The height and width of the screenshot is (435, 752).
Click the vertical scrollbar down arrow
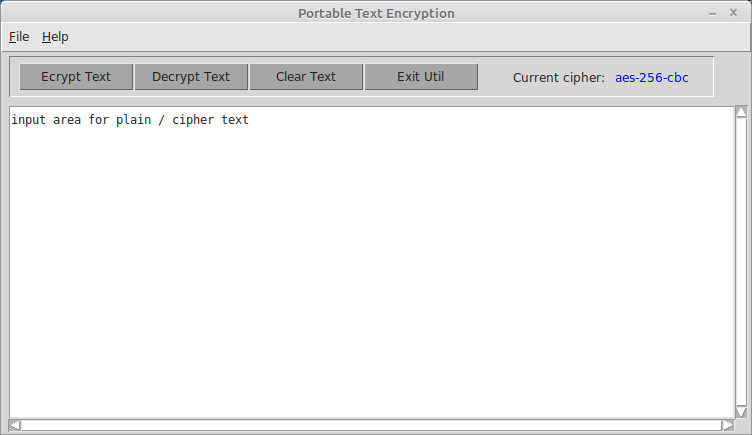coord(741,412)
